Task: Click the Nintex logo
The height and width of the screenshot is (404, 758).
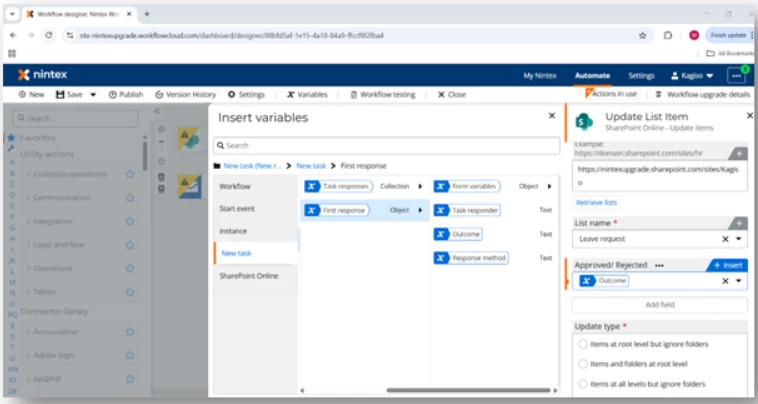Action: point(43,74)
